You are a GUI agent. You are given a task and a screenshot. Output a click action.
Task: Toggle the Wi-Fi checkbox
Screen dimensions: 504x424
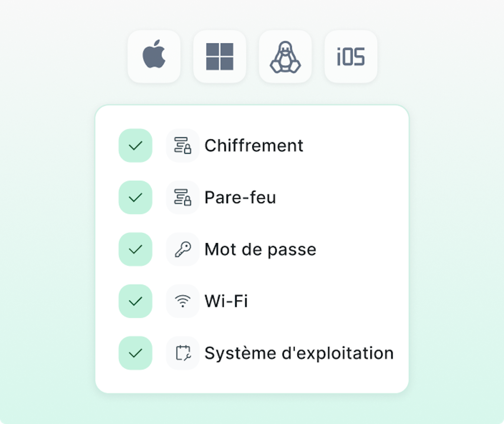pyautogui.click(x=135, y=301)
